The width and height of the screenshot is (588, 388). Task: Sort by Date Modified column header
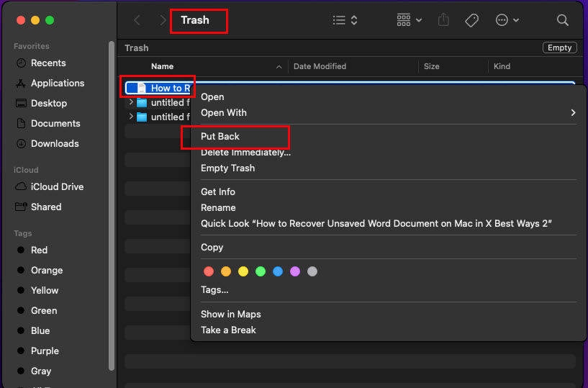(320, 66)
